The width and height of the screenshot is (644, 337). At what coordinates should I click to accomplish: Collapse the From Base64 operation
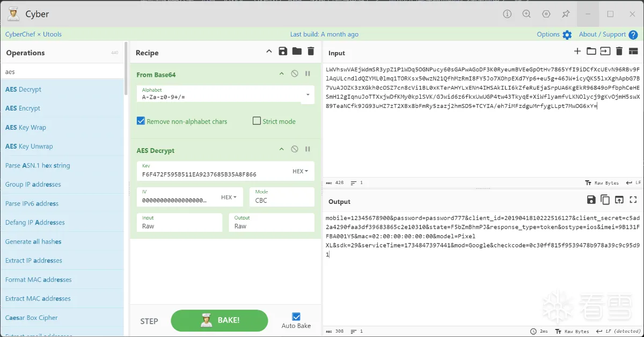point(281,74)
